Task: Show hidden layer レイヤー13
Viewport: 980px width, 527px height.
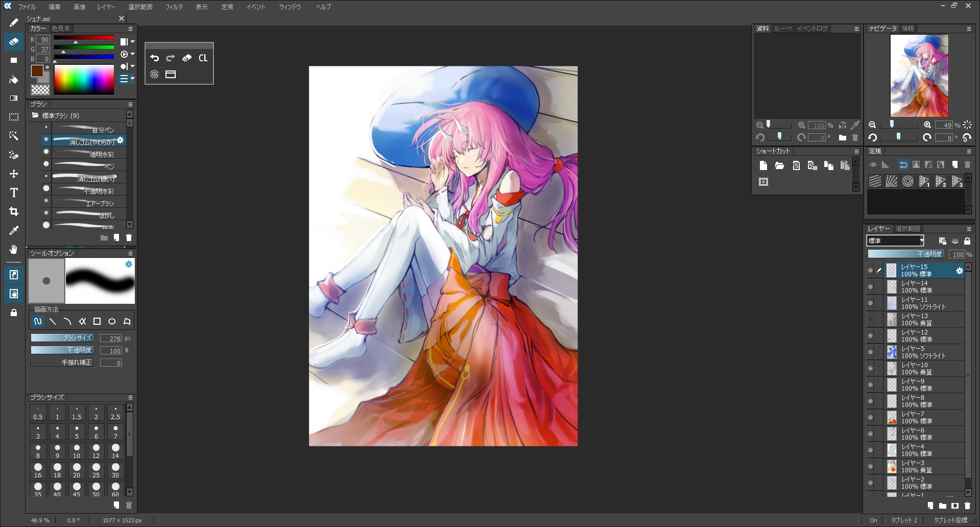Action: [870, 320]
